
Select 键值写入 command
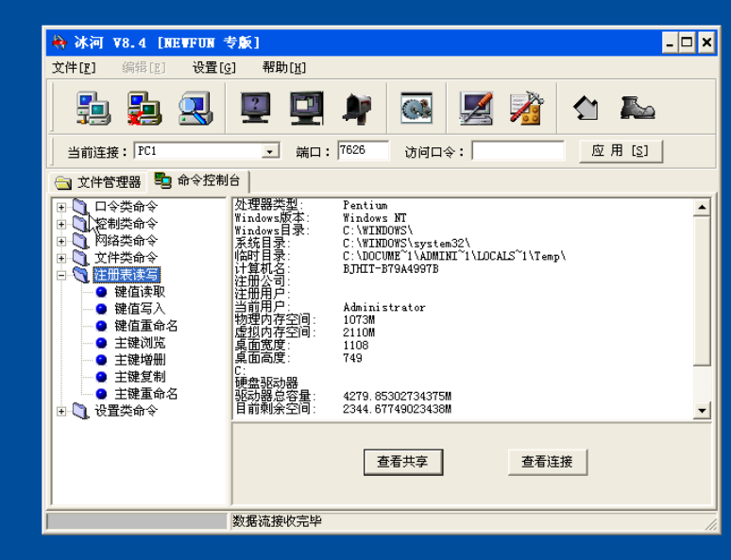(x=140, y=309)
